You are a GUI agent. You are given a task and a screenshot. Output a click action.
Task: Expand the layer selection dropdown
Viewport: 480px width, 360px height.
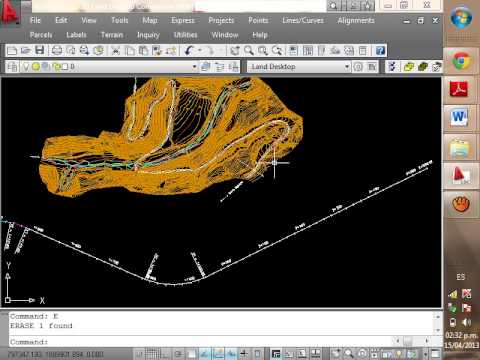(x=194, y=67)
